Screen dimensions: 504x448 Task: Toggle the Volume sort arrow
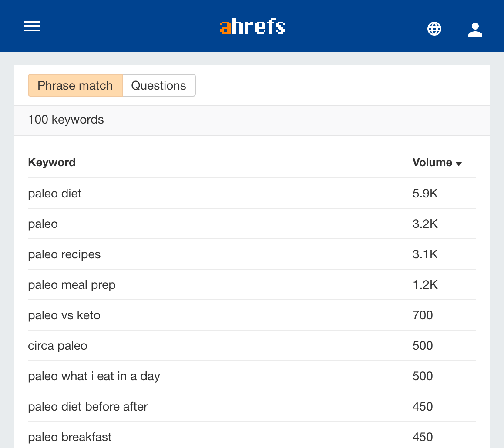459,164
